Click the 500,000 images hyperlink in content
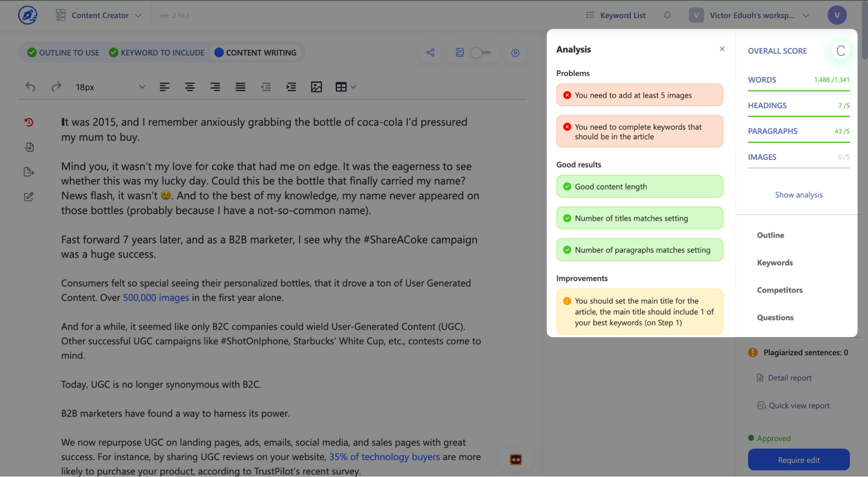Viewport: 868px width, 477px height. 155,296
